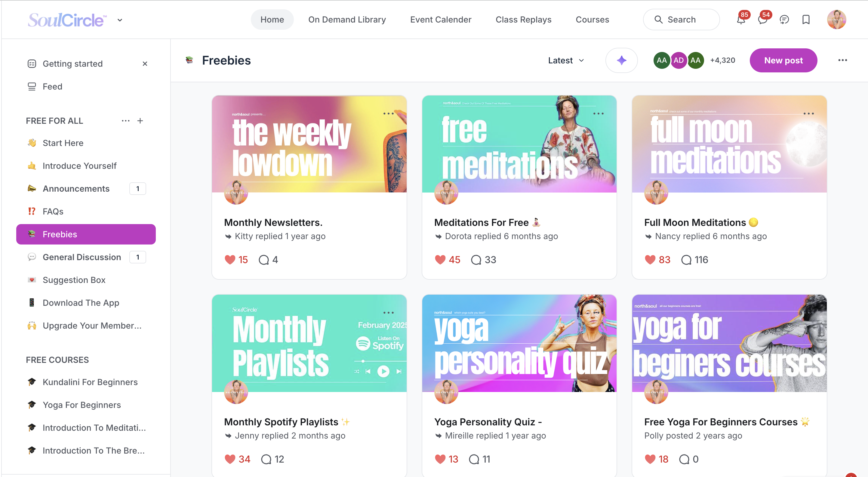Open direct messages with 54 unread
The width and height of the screenshot is (868, 477).
[x=762, y=20]
